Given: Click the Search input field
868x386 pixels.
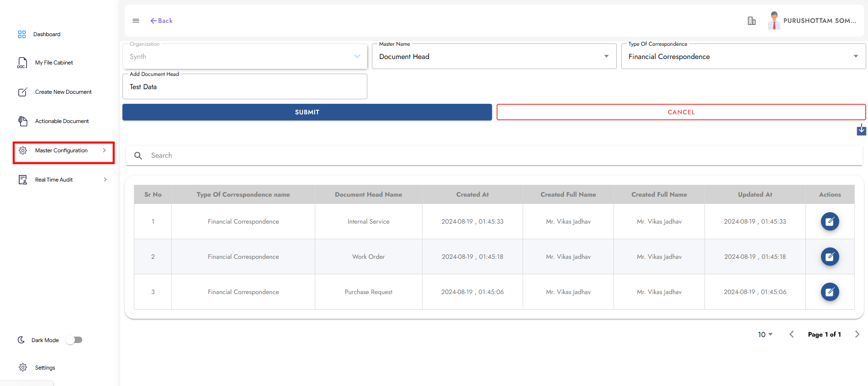Looking at the screenshot, I should [x=503, y=155].
